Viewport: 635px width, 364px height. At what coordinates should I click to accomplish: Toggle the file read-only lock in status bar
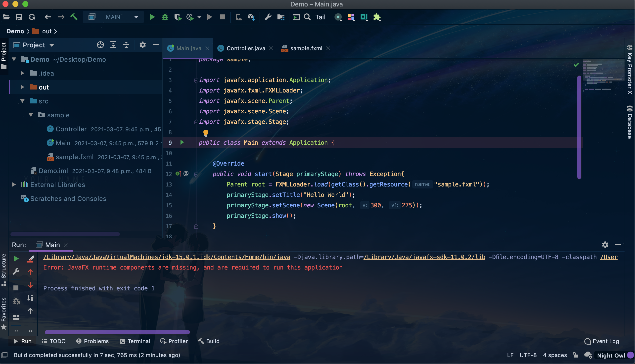click(576, 355)
